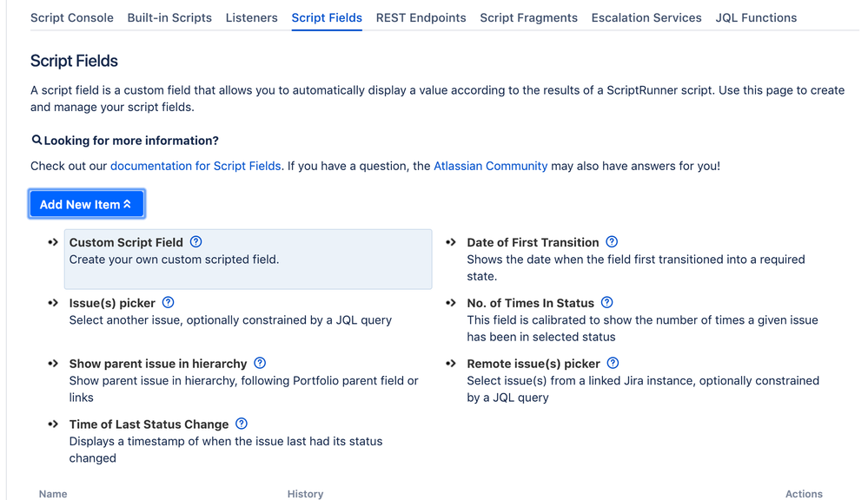Open help icon for Issue(s) picker
The width and height of the screenshot is (868, 500).
pyautogui.click(x=169, y=303)
